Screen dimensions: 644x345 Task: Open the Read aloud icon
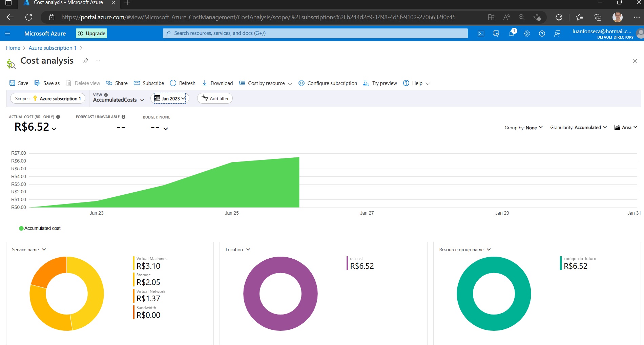pos(506,17)
